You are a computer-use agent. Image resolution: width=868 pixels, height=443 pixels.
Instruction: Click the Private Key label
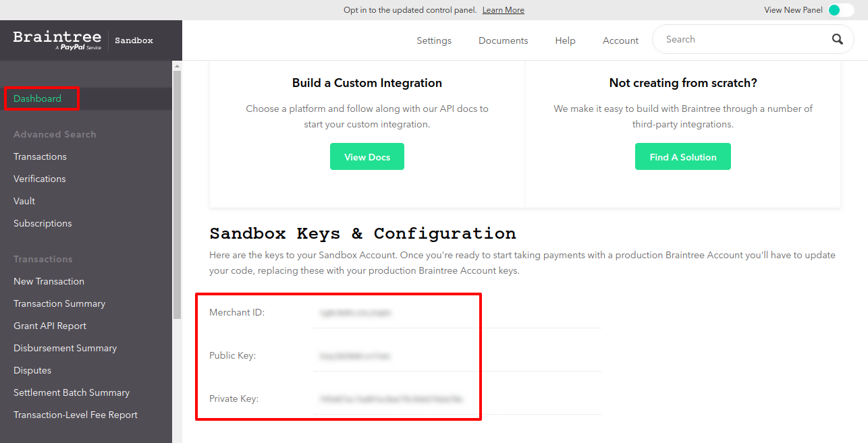pos(234,398)
